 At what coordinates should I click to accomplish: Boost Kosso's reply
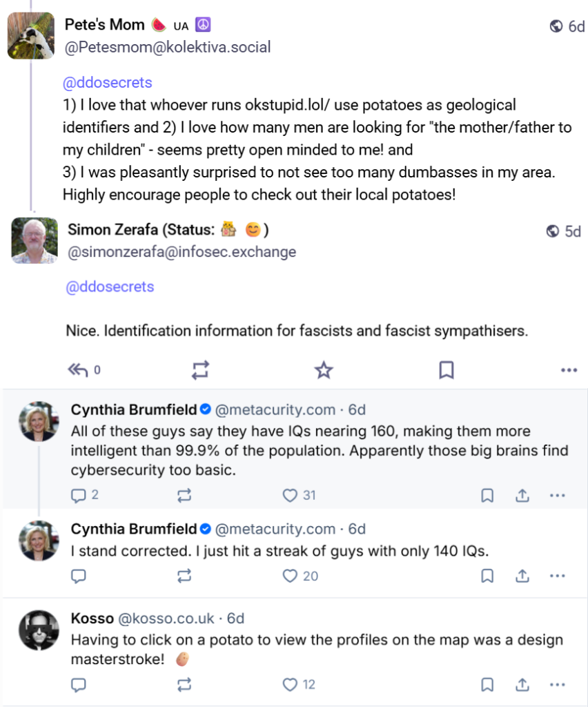click(184, 685)
